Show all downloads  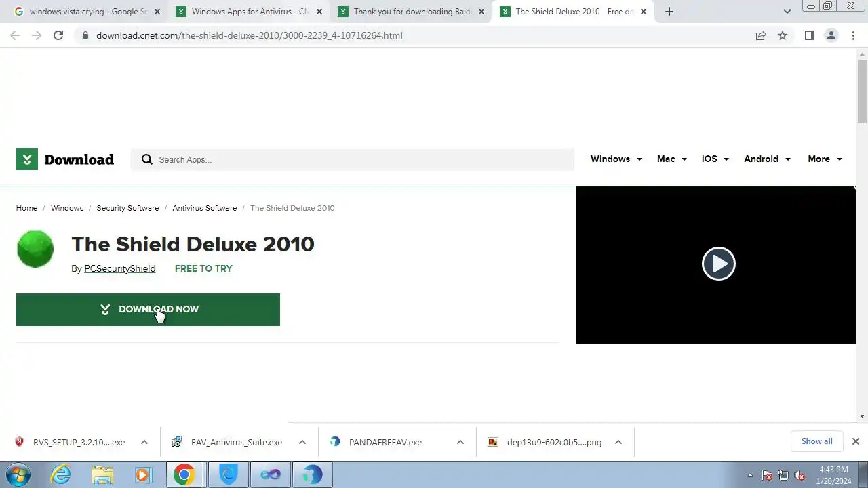click(x=816, y=441)
